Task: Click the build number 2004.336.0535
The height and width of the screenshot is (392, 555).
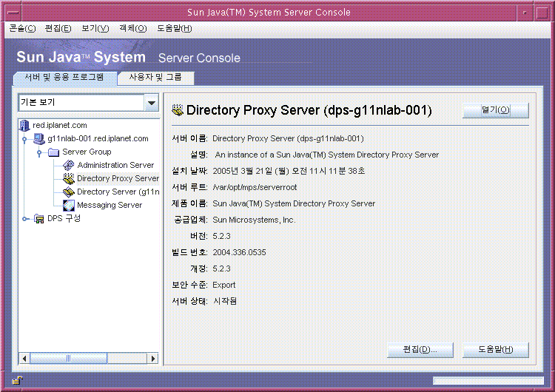Action: click(239, 253)
